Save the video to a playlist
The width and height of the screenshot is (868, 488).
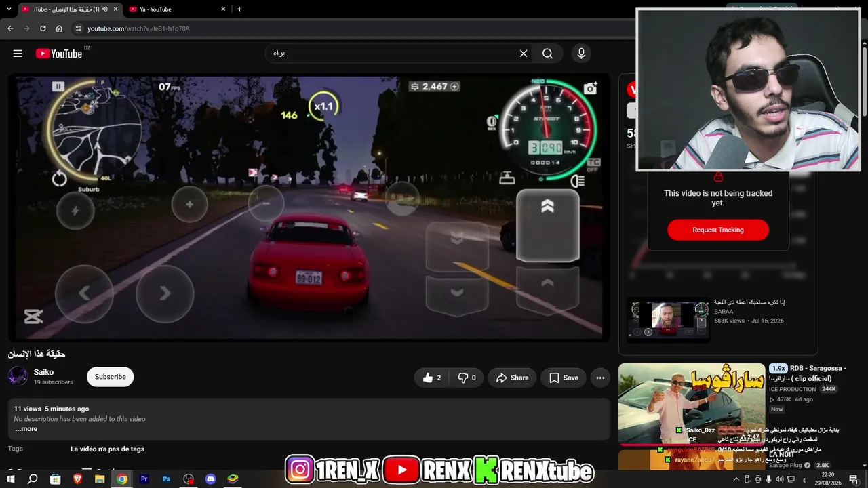[564, 378]
